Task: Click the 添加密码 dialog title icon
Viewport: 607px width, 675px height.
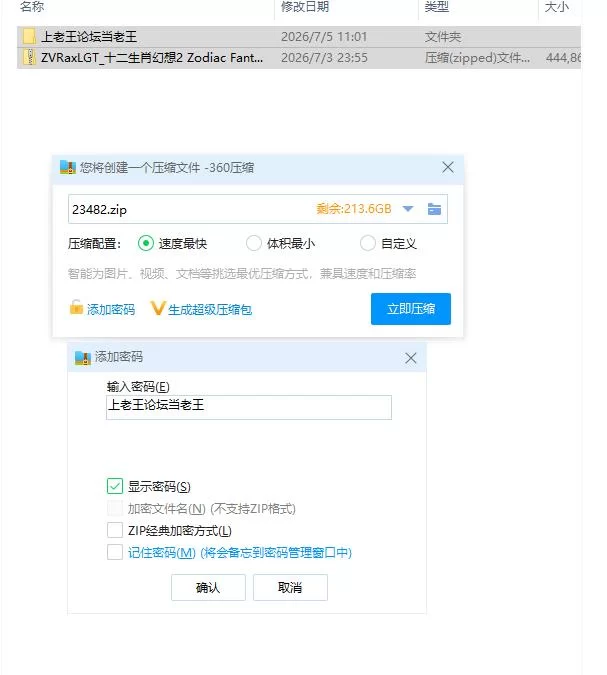Action: 83,358
